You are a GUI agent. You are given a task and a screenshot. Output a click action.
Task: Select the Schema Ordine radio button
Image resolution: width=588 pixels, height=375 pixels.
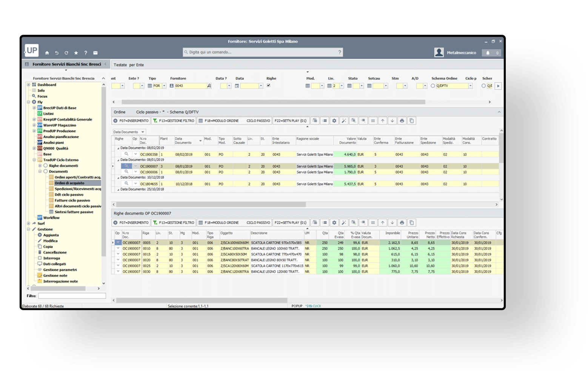point(433,86)
